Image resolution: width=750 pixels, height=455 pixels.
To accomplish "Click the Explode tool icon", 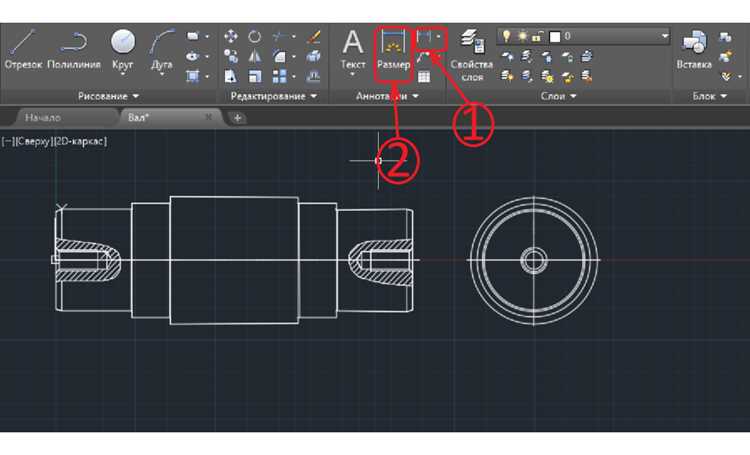I will point(314,56).
